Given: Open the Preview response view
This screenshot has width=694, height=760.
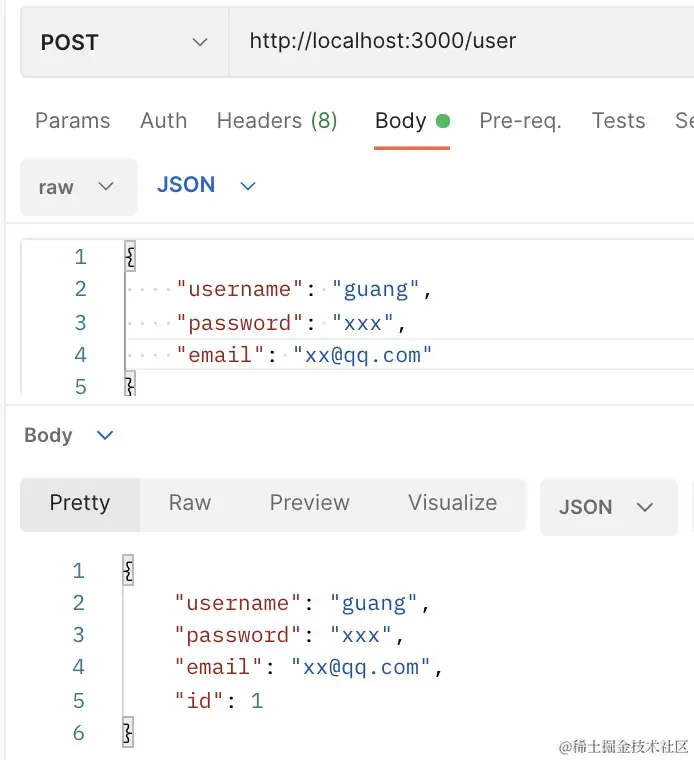Looking at the screenshot, I should (x=309, y=503).
